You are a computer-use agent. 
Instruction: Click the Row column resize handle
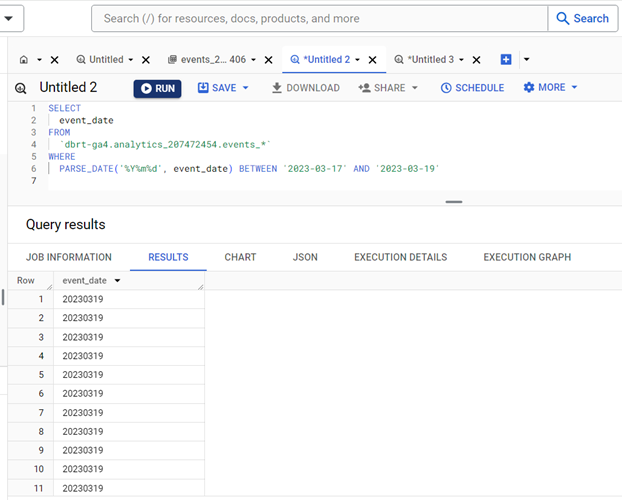(50, 287)
